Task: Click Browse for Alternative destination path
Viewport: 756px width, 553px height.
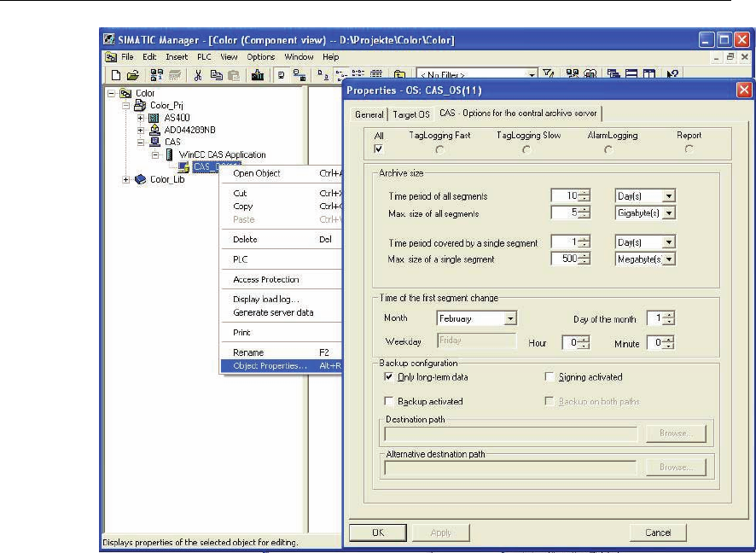Action: coord(676,467)
